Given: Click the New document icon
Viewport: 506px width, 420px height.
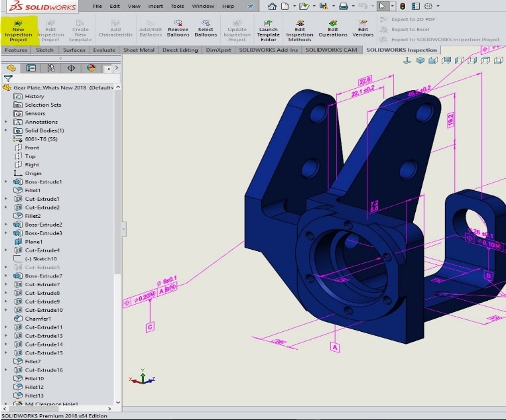Looking at the screenshot, I should 285,6.
